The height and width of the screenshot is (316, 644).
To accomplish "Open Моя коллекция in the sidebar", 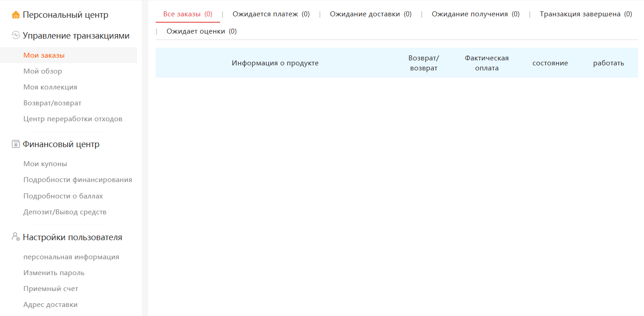I will [x=50, y=87].
